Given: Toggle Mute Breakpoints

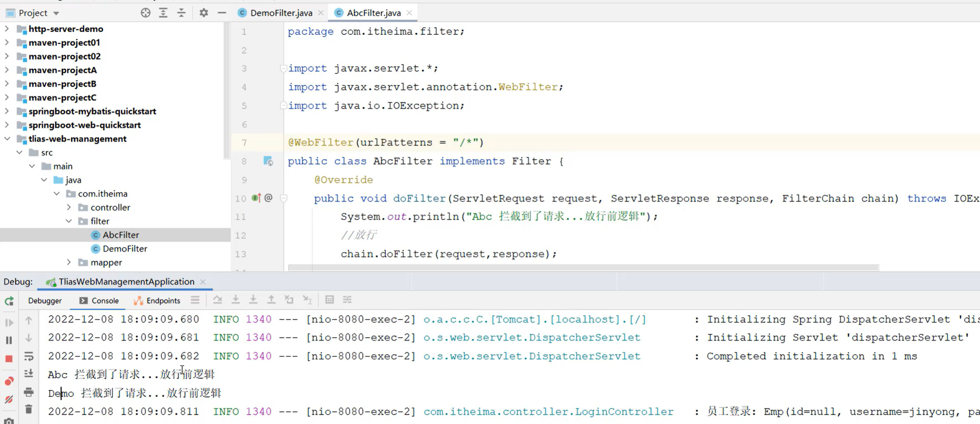Looking at the screenshot, I should click(9, 399).
